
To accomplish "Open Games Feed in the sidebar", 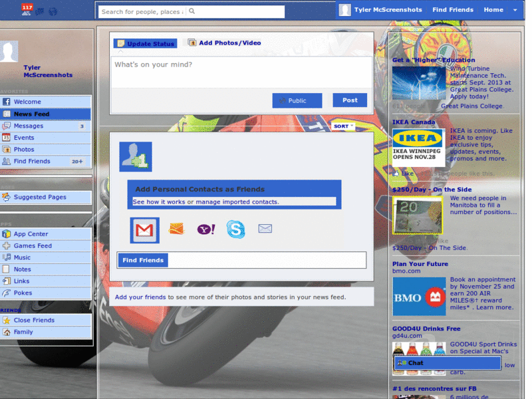I will click(x=45, y=245).
